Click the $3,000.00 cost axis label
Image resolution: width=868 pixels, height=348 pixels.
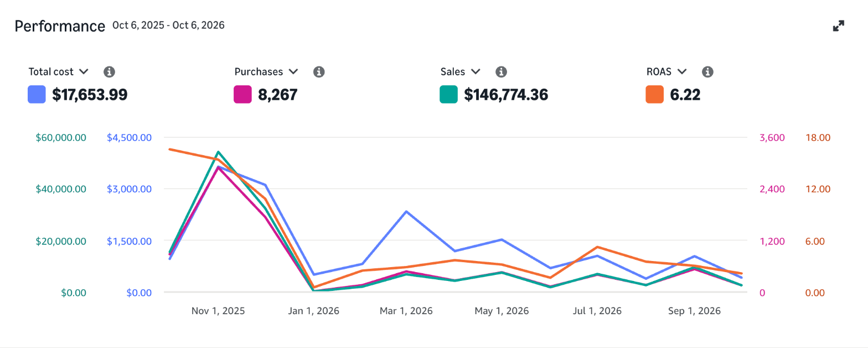[130, 189]
